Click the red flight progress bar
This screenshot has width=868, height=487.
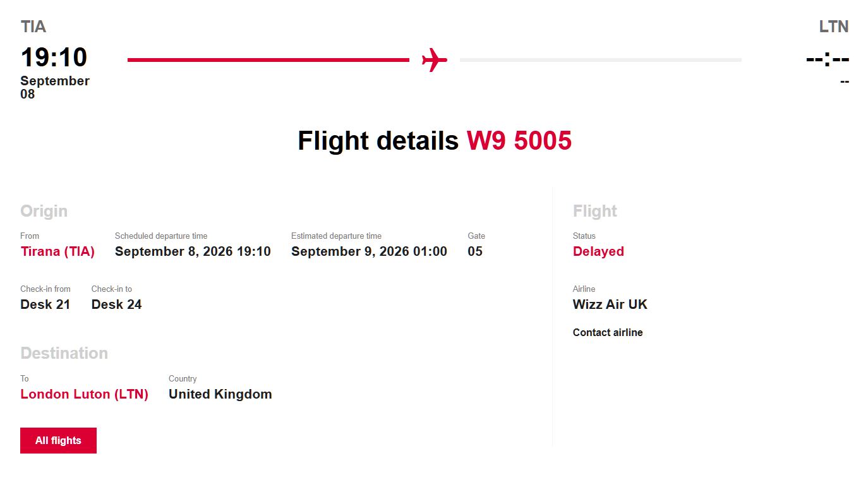(268, 60)
